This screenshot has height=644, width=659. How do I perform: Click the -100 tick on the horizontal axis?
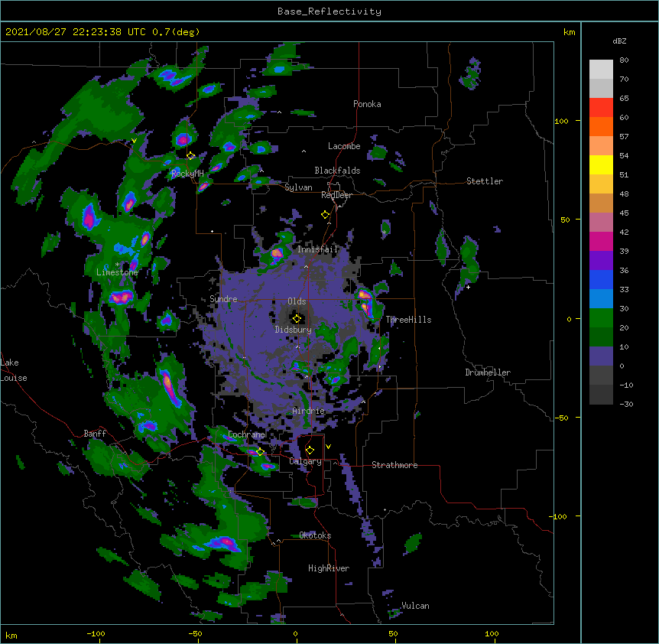tap(96, 634)
